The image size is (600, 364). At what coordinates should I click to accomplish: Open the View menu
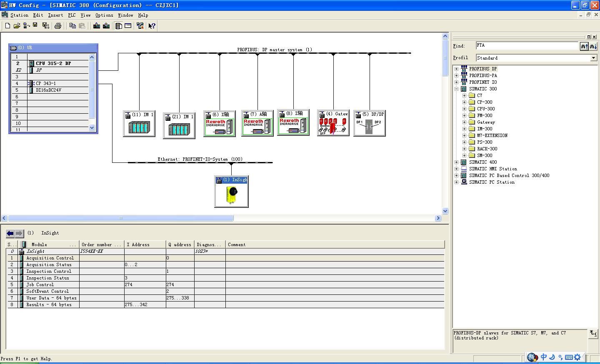[85, 15]
